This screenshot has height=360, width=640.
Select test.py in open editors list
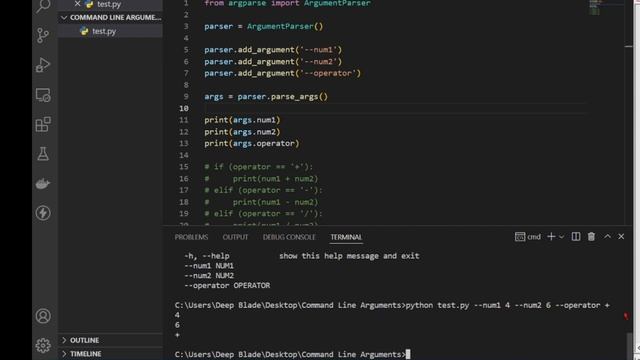click(x=109, y=4)
